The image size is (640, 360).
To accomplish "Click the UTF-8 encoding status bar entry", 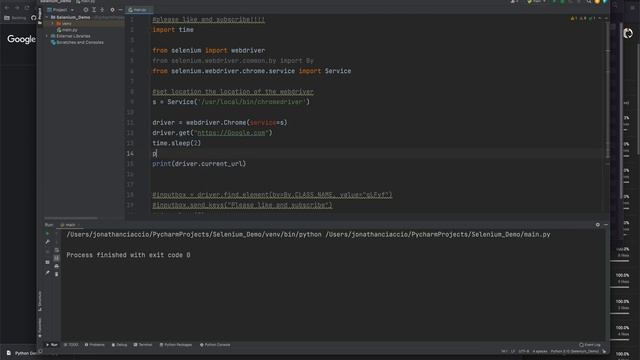I will click(x=523, y=351).
